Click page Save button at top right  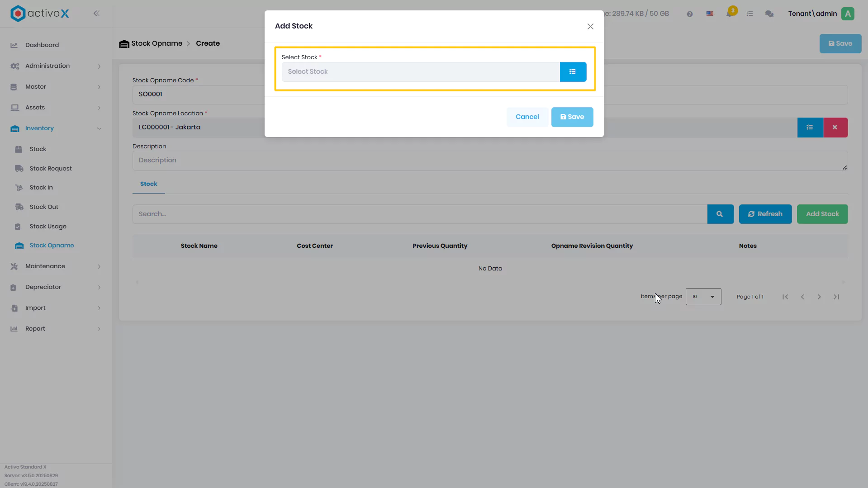tap(840, 44)
